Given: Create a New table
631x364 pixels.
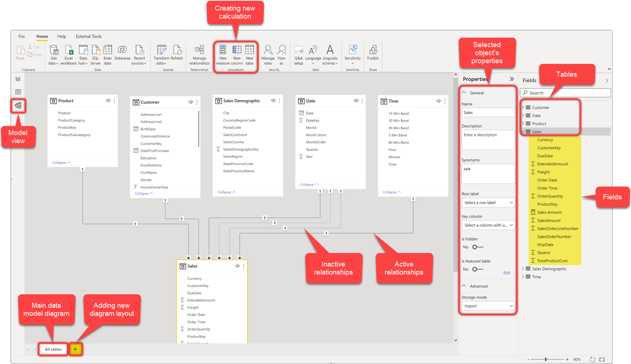Looking at the screenshot, I should [250, 54].
